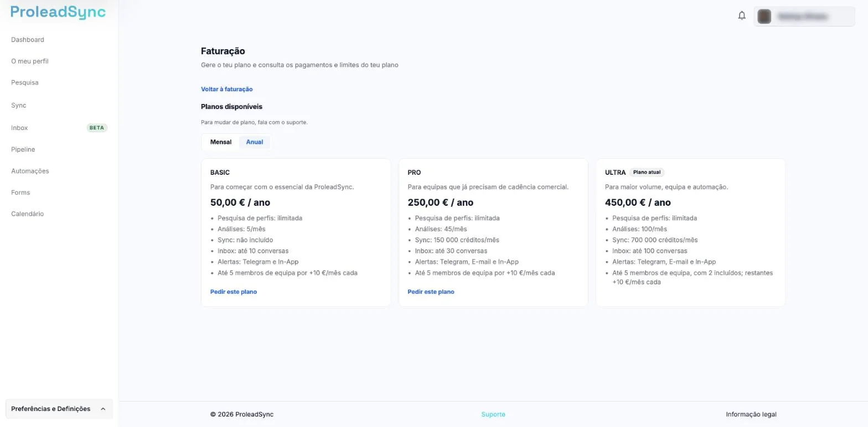
Task: Click 'Para mudar de plano, fala com o suporte.'
Action: point(254,123)
